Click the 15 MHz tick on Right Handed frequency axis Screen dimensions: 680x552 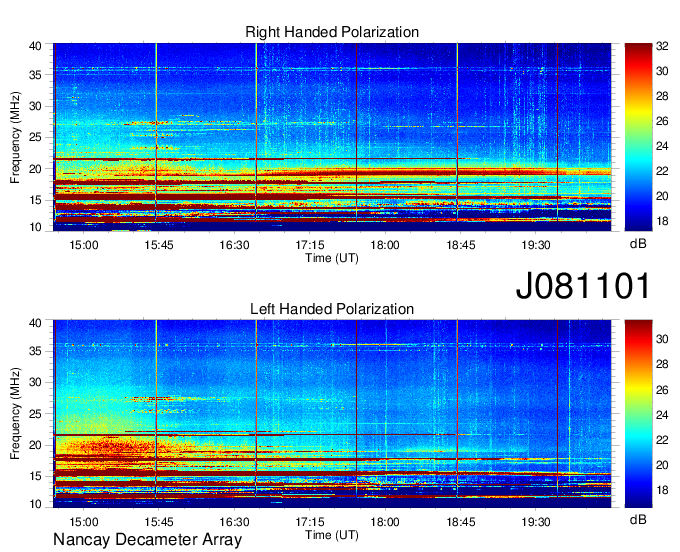tap(35, 200)
